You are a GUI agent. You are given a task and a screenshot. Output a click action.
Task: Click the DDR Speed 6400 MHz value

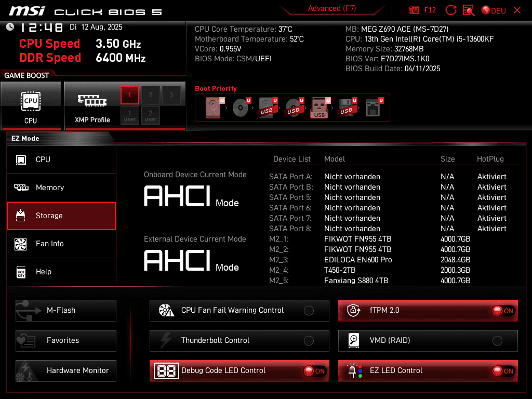tap(121, 58)
